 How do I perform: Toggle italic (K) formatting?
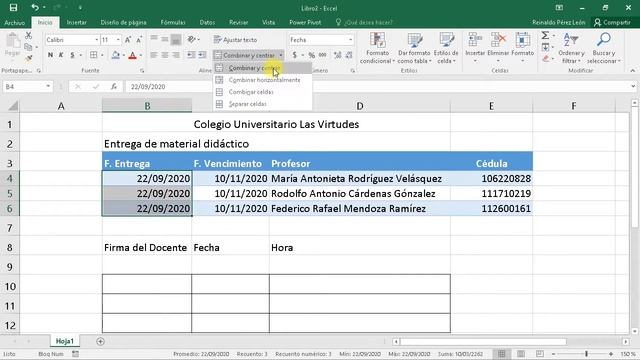click(61, 55)
